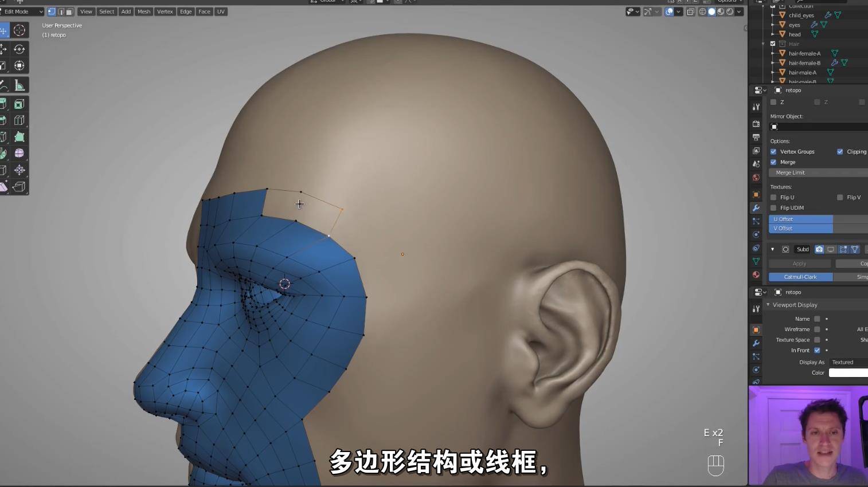Viewport: 868px width, 487px height.
Task: Open the Render properties camera tab
Action: 756,124
